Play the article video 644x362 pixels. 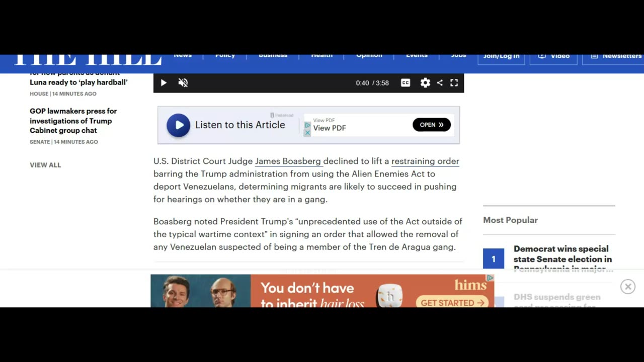coord(164,83)
